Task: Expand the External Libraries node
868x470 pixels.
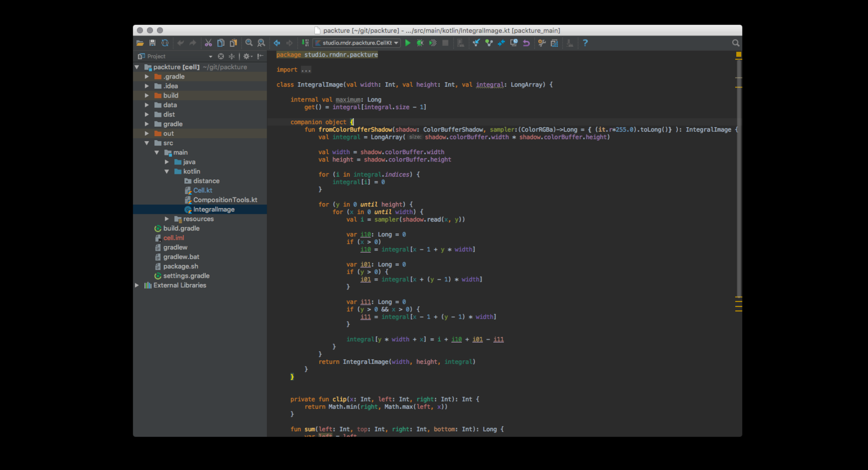Action: (137, 285)
